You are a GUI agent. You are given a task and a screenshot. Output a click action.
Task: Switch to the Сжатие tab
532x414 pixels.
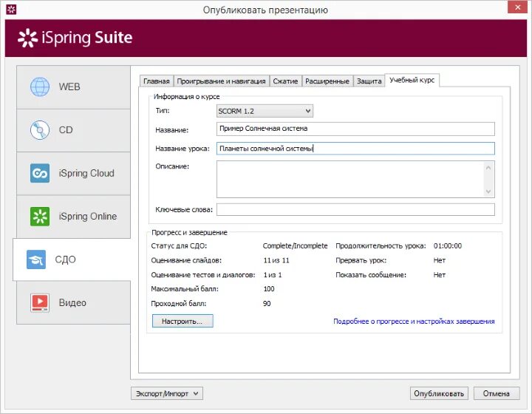285,81
